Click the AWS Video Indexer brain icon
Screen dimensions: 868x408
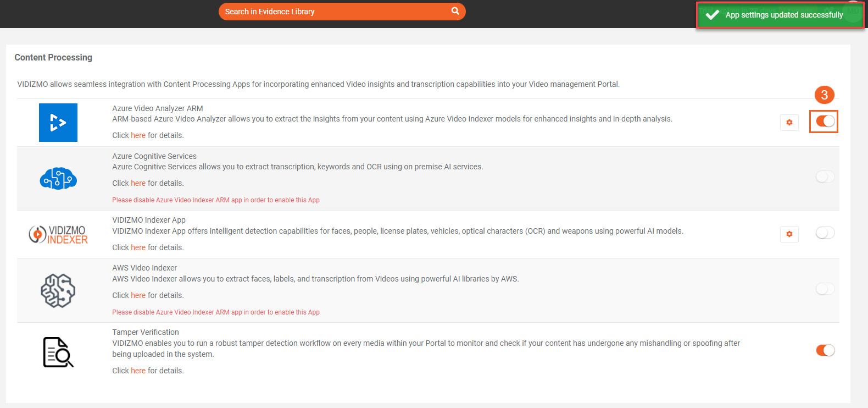coord(58,290)
